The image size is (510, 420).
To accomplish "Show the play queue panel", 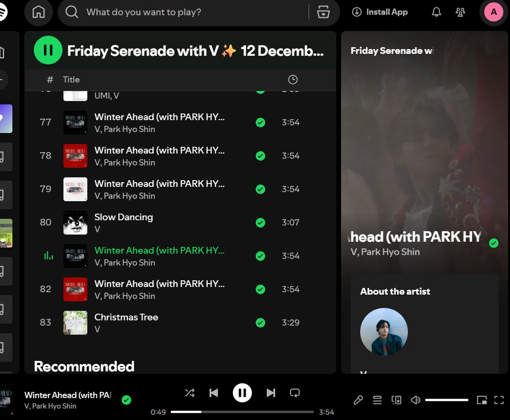I will tap(377, 400).
